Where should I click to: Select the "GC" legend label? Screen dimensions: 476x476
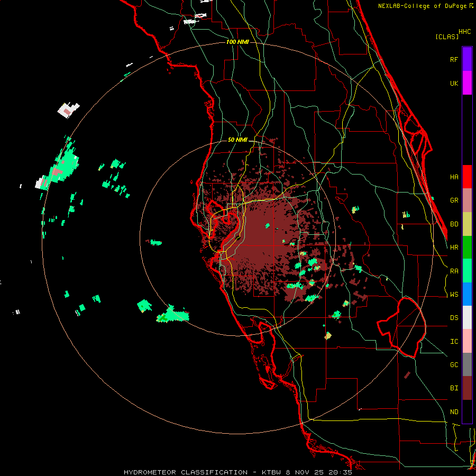(454, 365)
